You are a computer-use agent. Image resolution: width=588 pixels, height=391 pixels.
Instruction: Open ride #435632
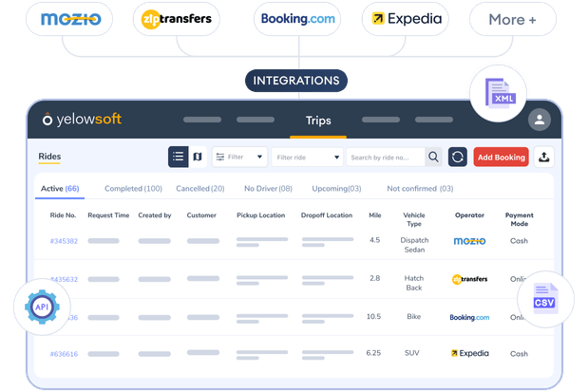[x=64, y=279]
